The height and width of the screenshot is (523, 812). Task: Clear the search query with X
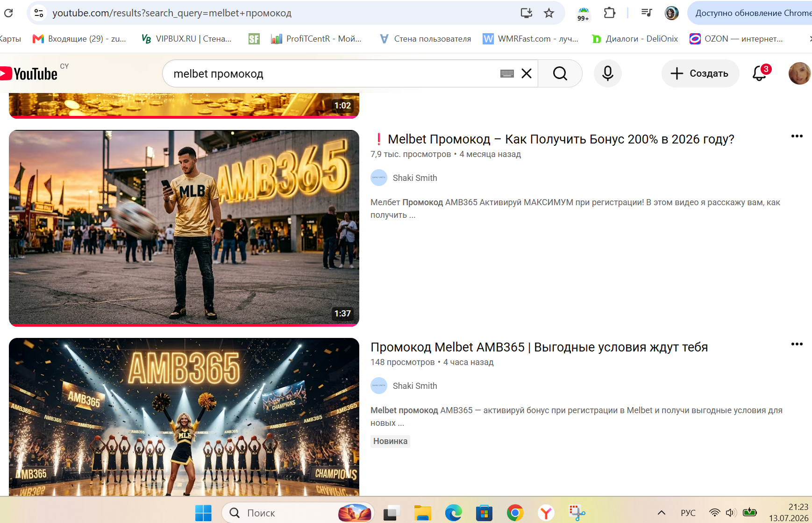tap(527, 74)
